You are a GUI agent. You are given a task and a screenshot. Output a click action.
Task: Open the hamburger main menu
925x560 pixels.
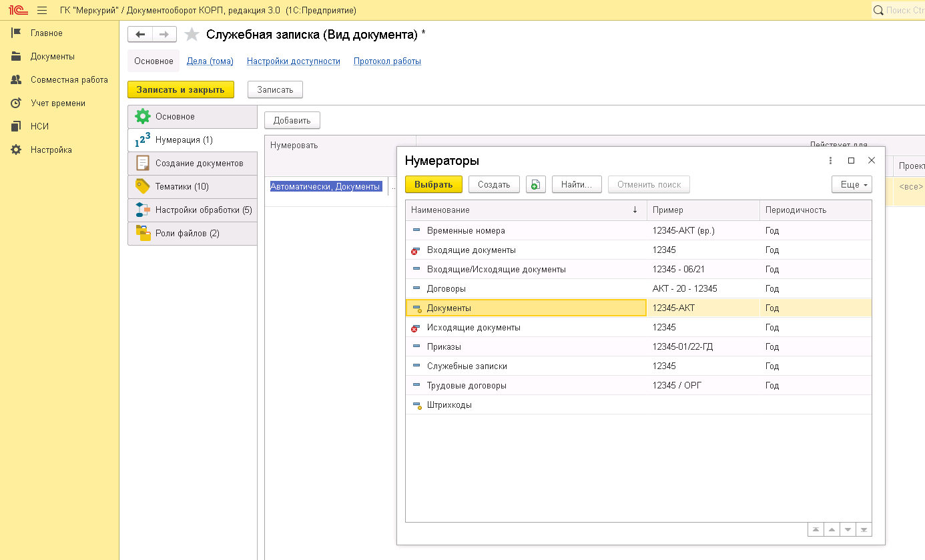click(x=42, y=10)
